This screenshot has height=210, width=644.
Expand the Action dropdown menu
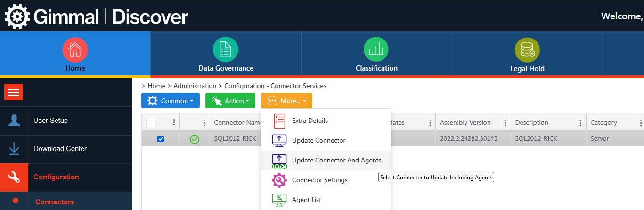pyautogui.click(x=230, y=101)
